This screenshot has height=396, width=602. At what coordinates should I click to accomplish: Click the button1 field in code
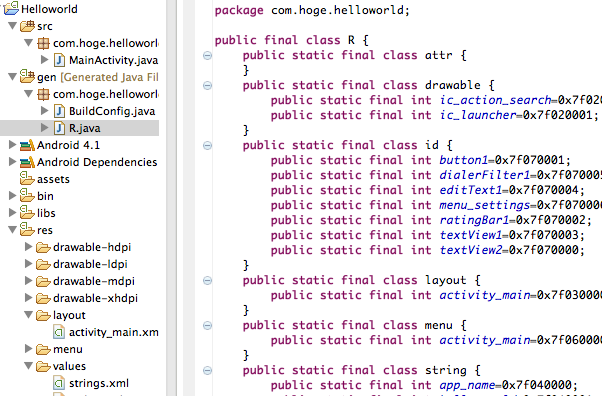coord(463,160)
